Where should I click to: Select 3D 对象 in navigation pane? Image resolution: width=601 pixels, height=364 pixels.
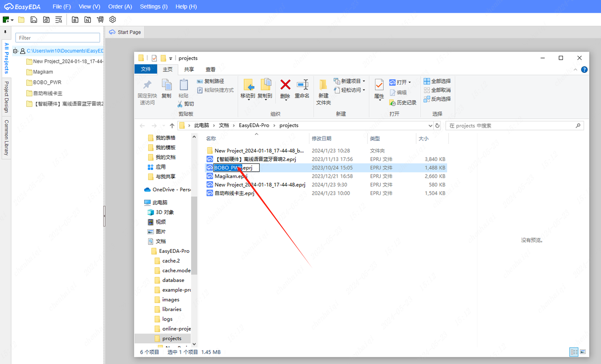point(160,212)
